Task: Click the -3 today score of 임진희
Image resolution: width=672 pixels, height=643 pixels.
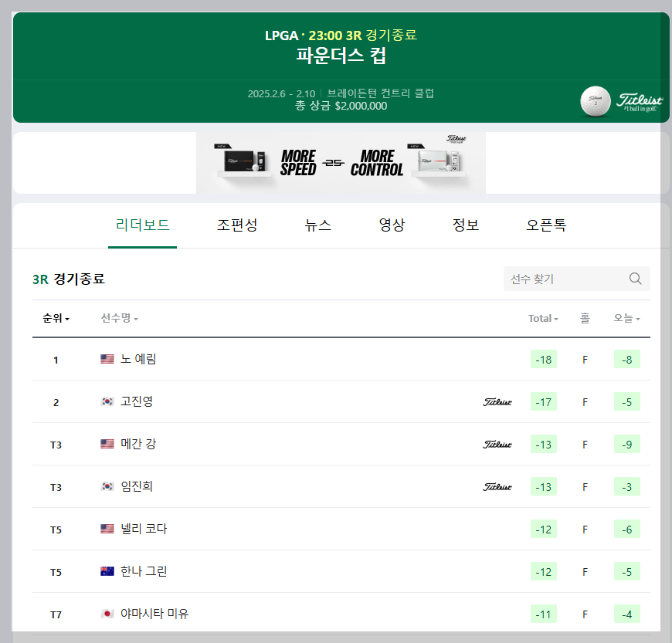Action: (627, 486)
